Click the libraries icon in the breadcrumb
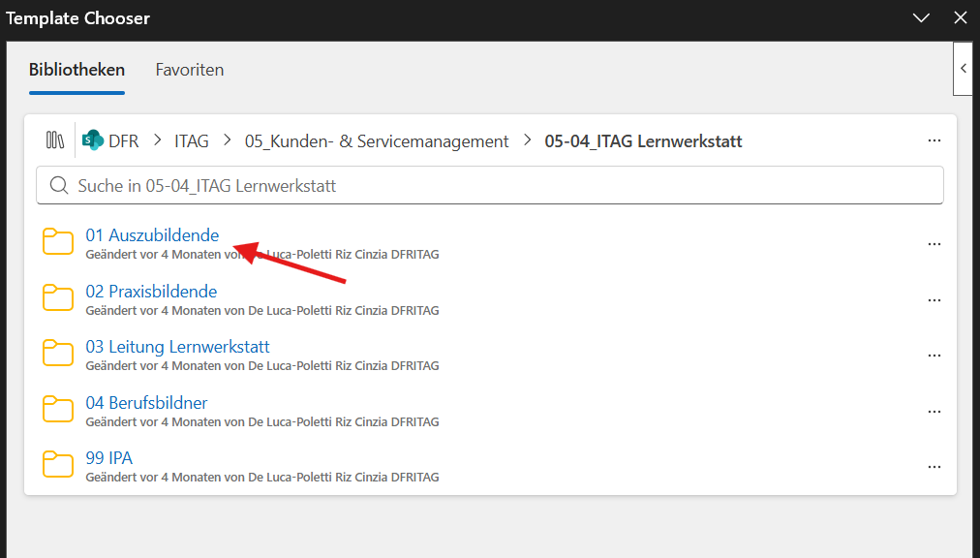The height and width of the screenshot is (558, 980). click(55, 140)
